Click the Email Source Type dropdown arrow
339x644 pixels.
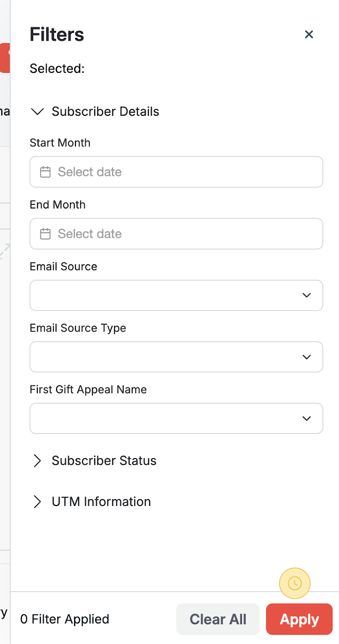[306, 357]
